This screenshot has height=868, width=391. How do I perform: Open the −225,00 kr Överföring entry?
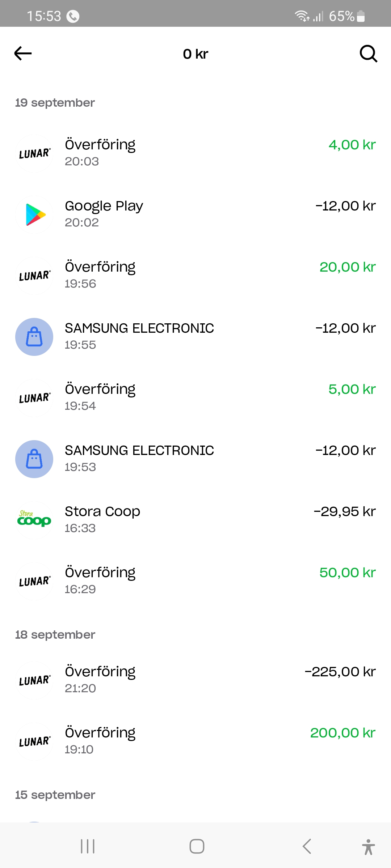click(195, 680)
